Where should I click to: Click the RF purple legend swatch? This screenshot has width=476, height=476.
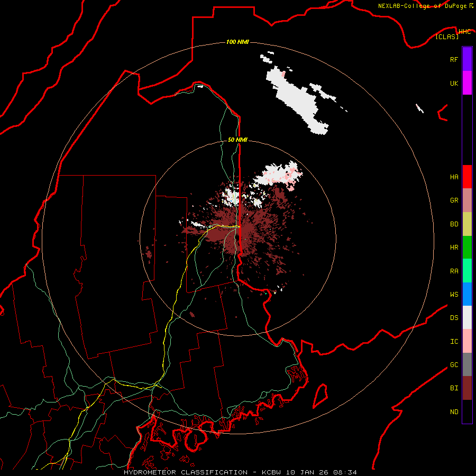coord(467,59)
